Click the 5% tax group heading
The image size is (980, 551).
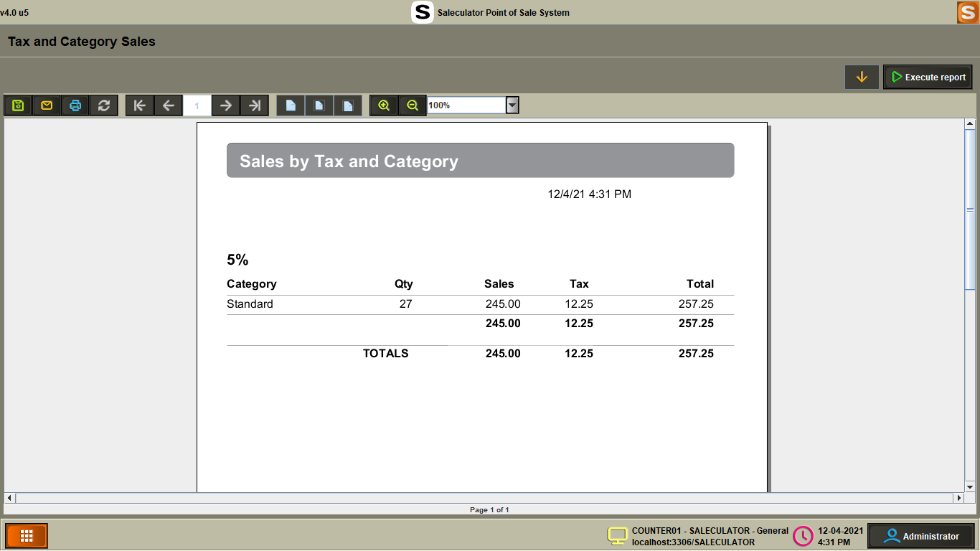(237, 260)
